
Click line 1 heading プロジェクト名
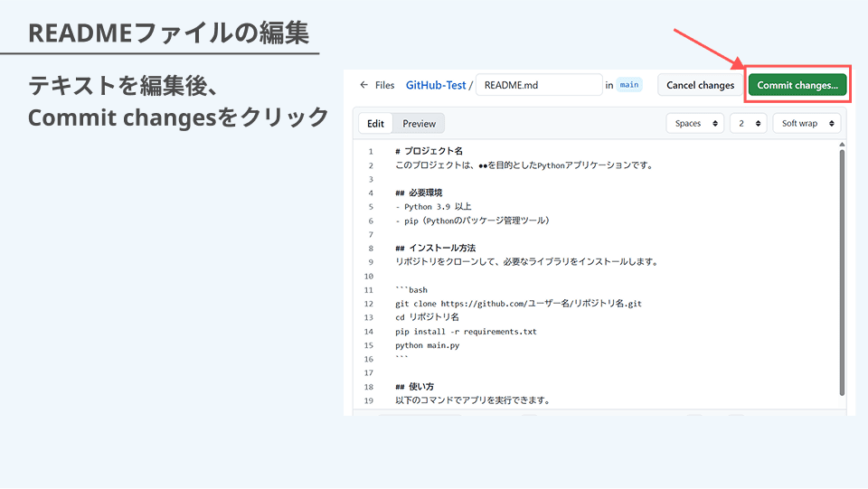pos(429,151)
